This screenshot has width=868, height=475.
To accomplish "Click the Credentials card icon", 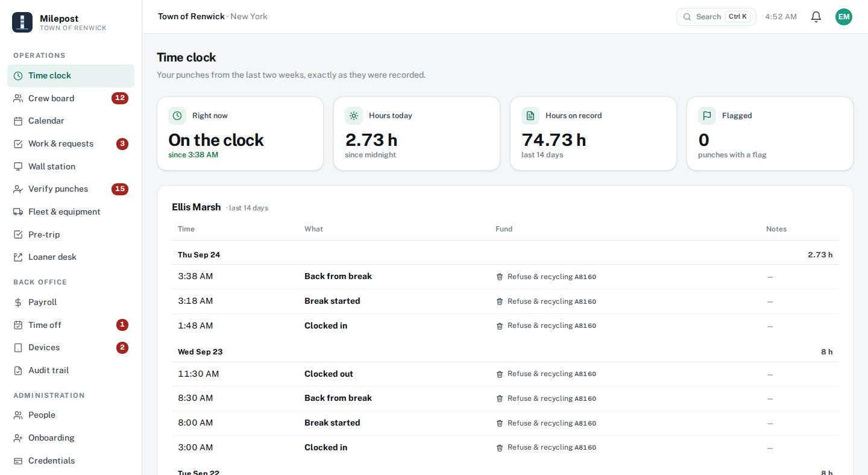I will click(x=18, y=461).
